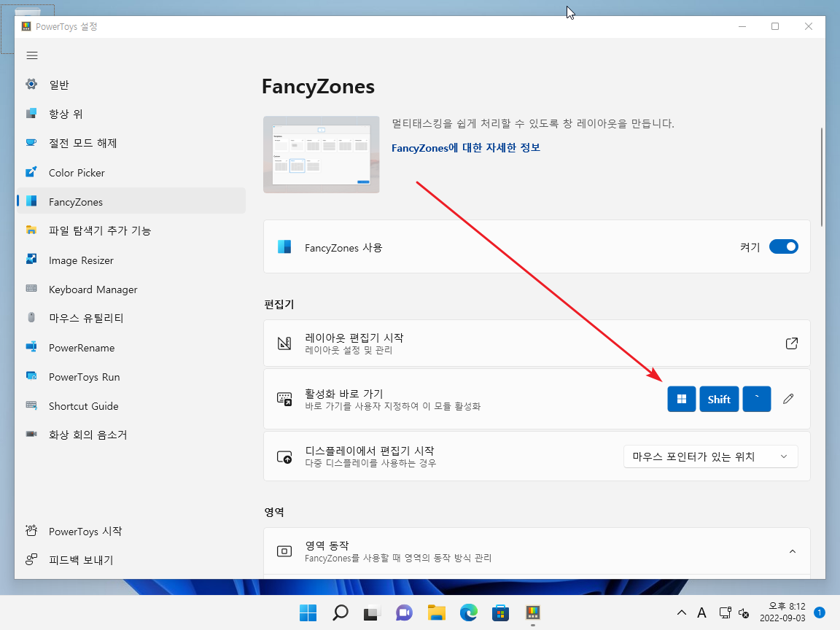Click the Keyboard Manager keyboard icon
The image size is (840, 630).
pyautogui.click(x=31, y=289)
